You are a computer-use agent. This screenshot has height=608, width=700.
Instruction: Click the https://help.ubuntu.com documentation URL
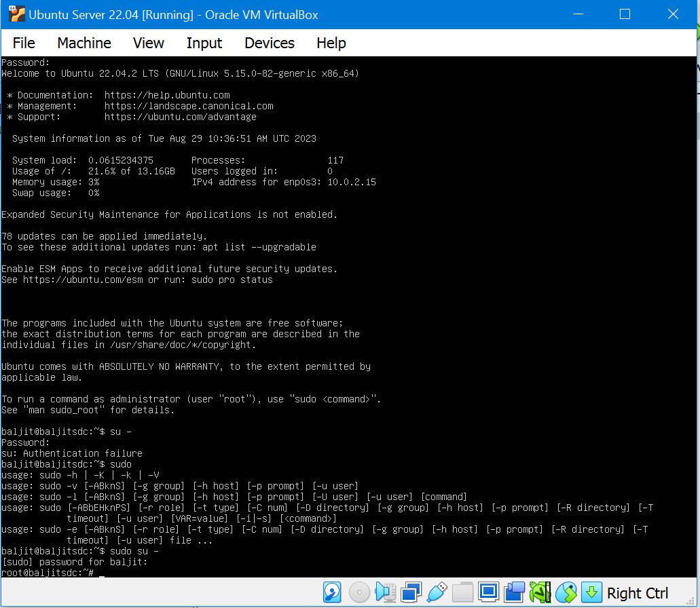click(167, 95)
